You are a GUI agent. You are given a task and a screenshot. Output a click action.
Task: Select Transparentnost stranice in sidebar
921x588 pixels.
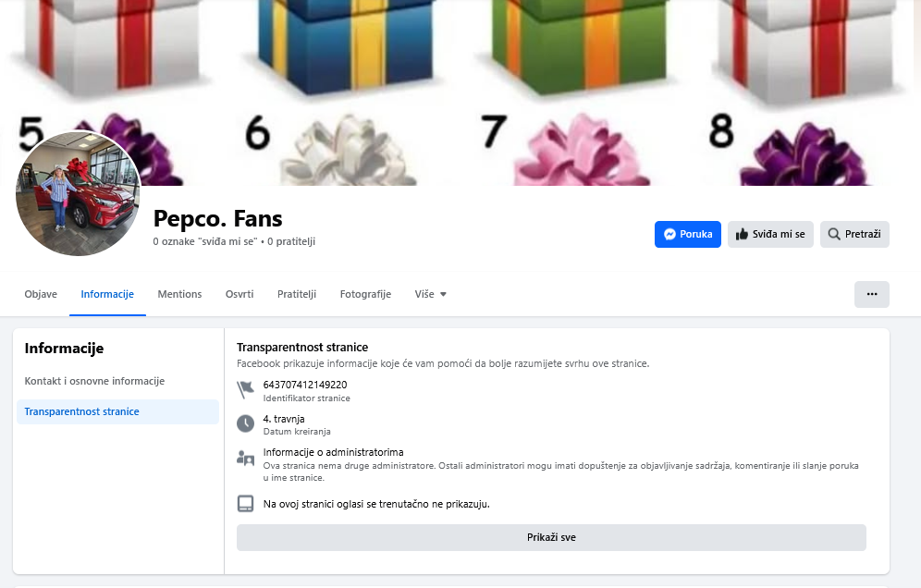[81, 411]
